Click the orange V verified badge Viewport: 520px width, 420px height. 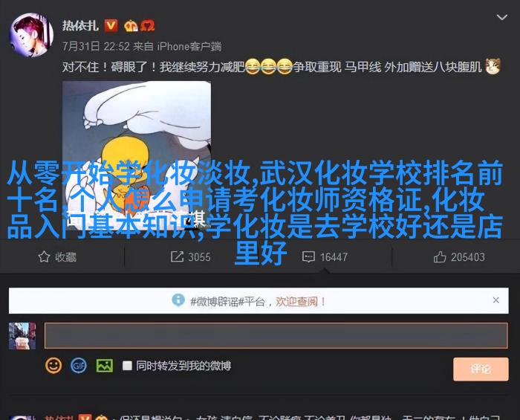[111, 25]
